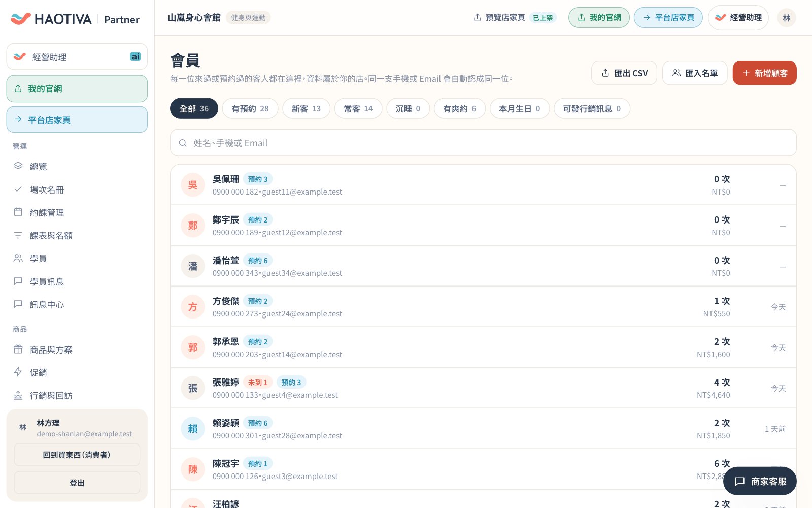812x508 pixels.
Task: Show 有爽約 6 members
Action: pos(460,108)
